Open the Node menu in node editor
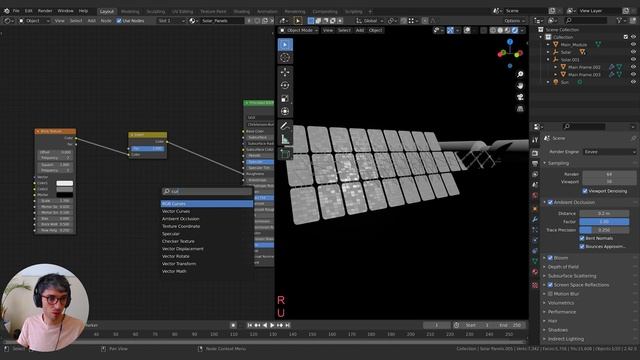640x360 pixels. pyautogui.click(x=106, y=21)
